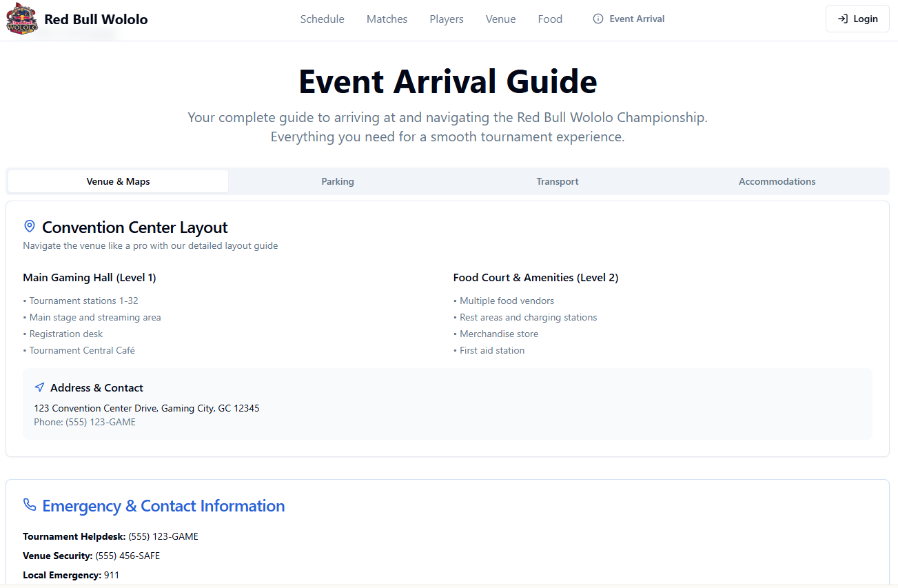The width and height of the screenshot is (898, 588).
Task: Click the map pin icon by Convention Center Layout
Action: (x=30, y=227)
